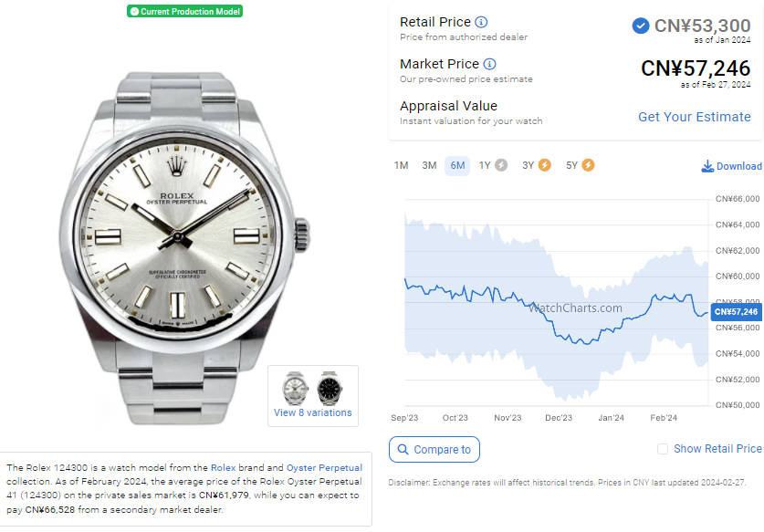Image resolution: width=764 pixels, height=532 pixels.
Task: Select the 6M time range
Action: coord(457,166)
